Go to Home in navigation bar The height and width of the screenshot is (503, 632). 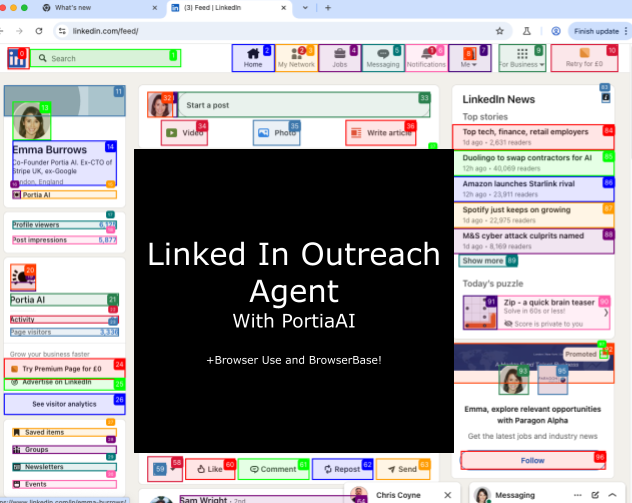[x=253, y=58]
